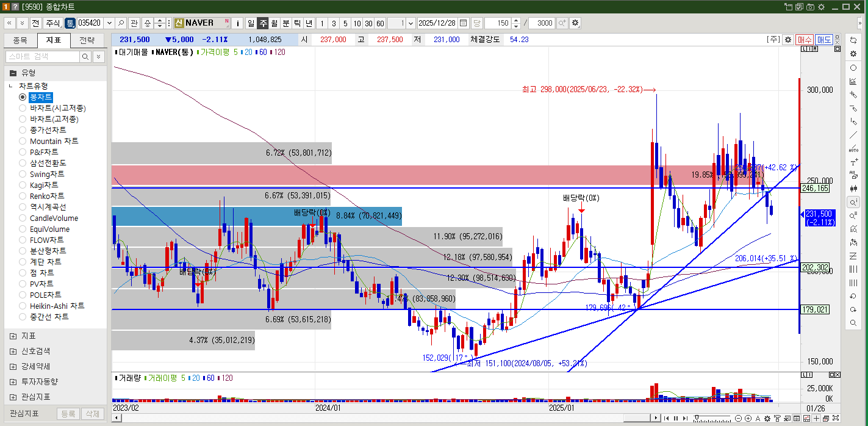Screen dimensions: 868x426
Task: Click the 매도 sell button
Action: point(824,39)
